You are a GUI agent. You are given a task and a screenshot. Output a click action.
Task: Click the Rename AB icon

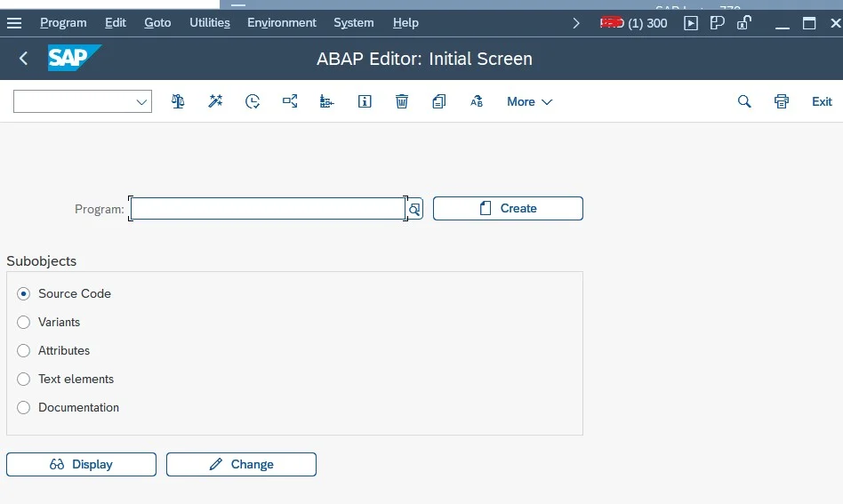[477, 101]
